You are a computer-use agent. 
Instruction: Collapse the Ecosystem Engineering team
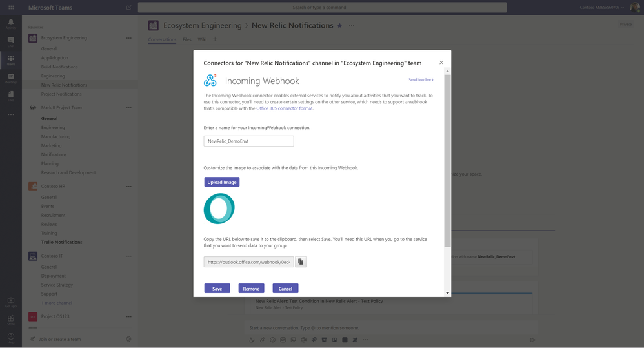pos(64,38)
